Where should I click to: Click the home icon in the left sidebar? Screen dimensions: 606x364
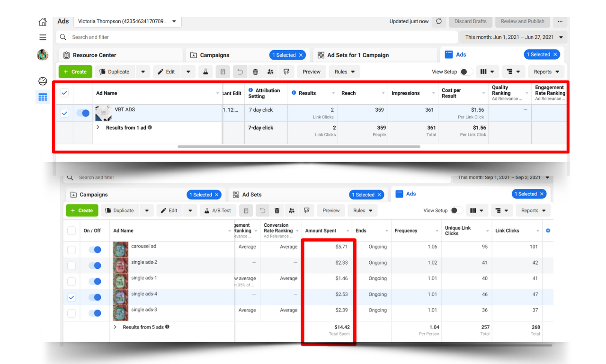[x=43, y=22]
